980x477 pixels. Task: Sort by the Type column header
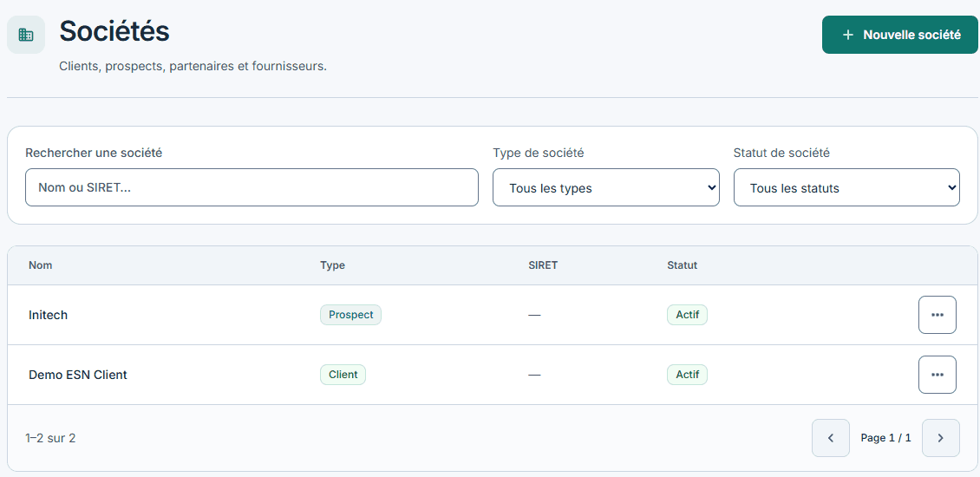tap(332, 265)
